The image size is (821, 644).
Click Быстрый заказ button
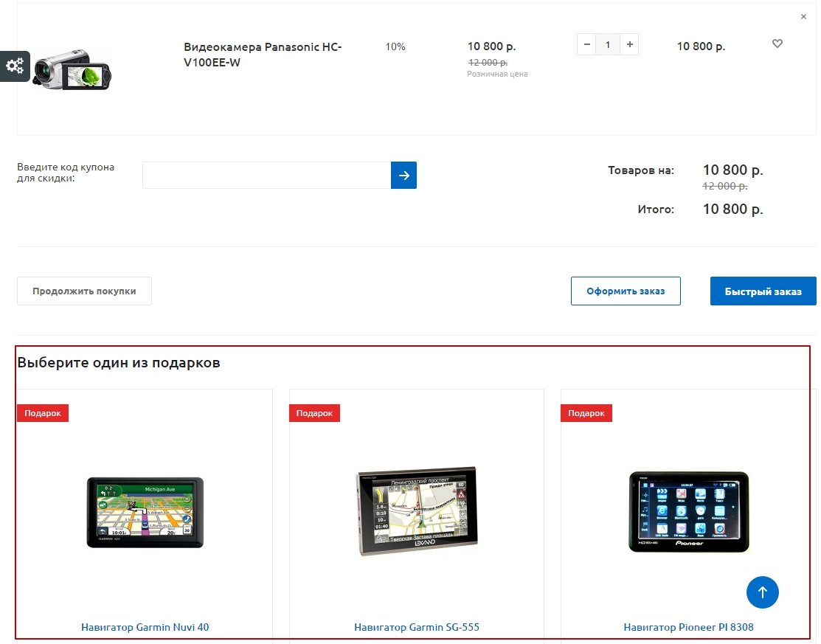(763, 291)
